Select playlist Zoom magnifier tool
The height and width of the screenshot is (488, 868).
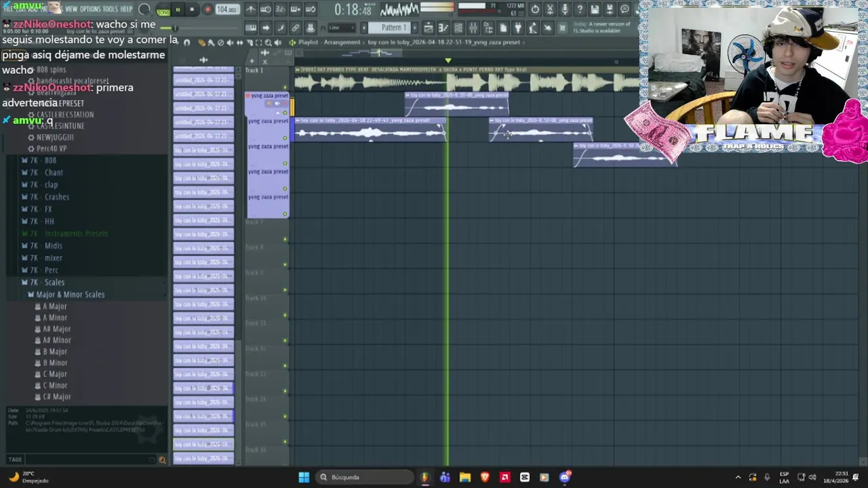(x=268, y=42)
